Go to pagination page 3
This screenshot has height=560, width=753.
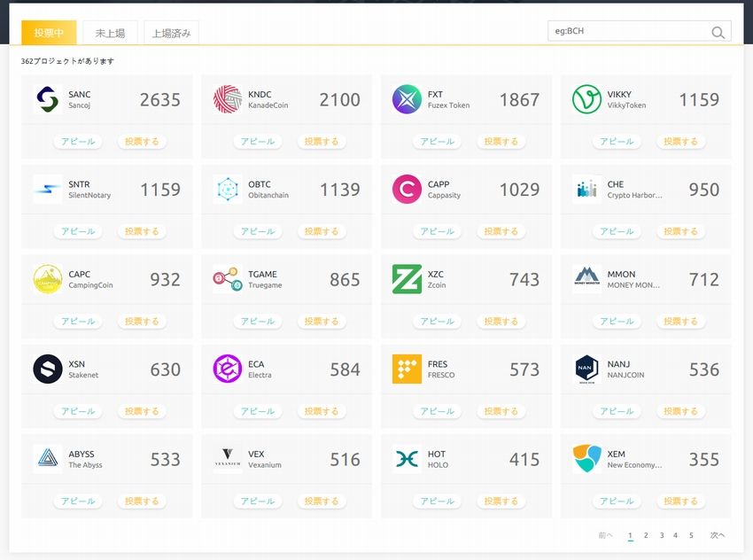(x=662, y=535)
